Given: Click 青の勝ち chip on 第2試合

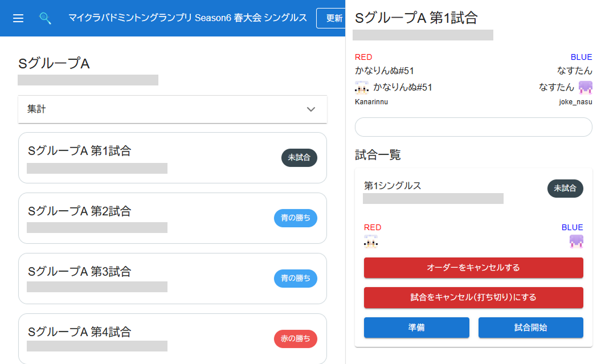Looking at the screenshot, I should point(296,218).
